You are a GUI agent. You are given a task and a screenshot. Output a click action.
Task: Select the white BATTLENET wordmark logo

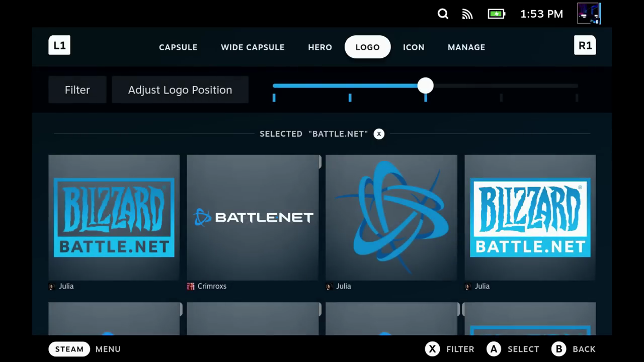coord(253,217)
